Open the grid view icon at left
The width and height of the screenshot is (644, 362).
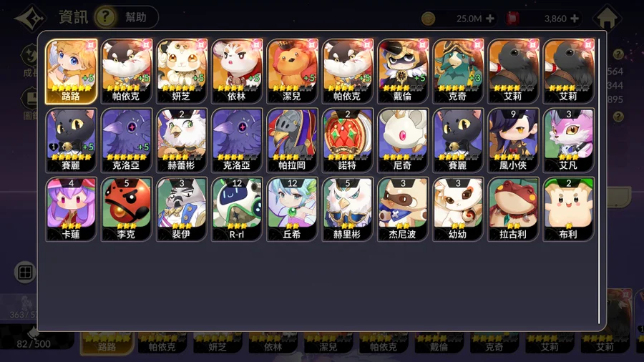pos(25,272)
